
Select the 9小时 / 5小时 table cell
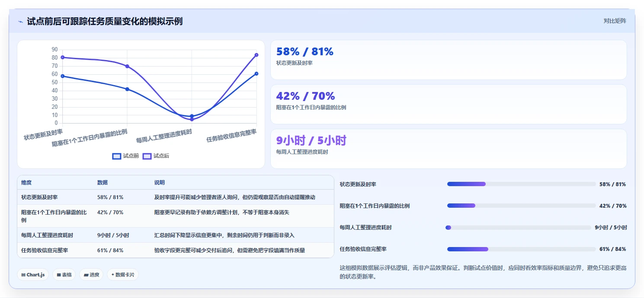click(x=113, y=235)
